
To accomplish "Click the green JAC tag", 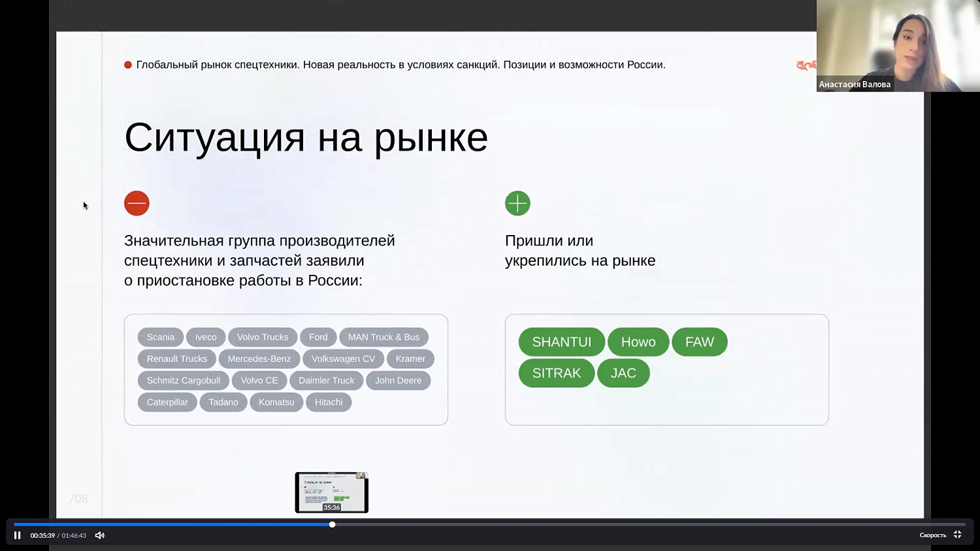I will (623, 373).
